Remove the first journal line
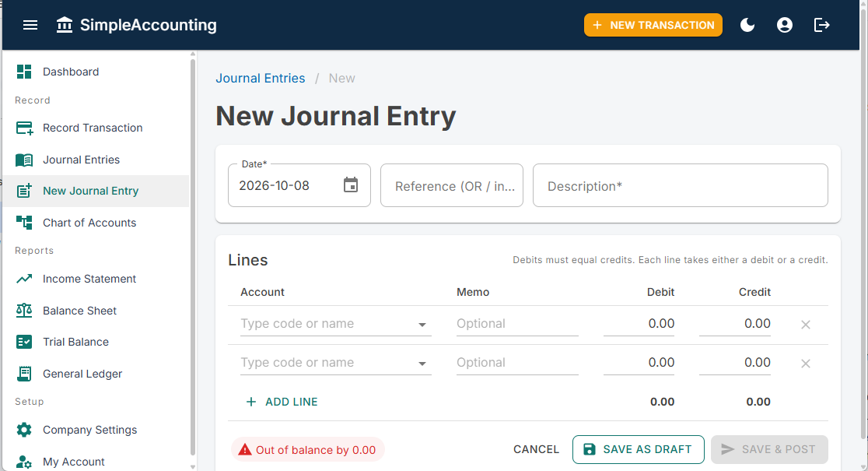 click(806, 325)
